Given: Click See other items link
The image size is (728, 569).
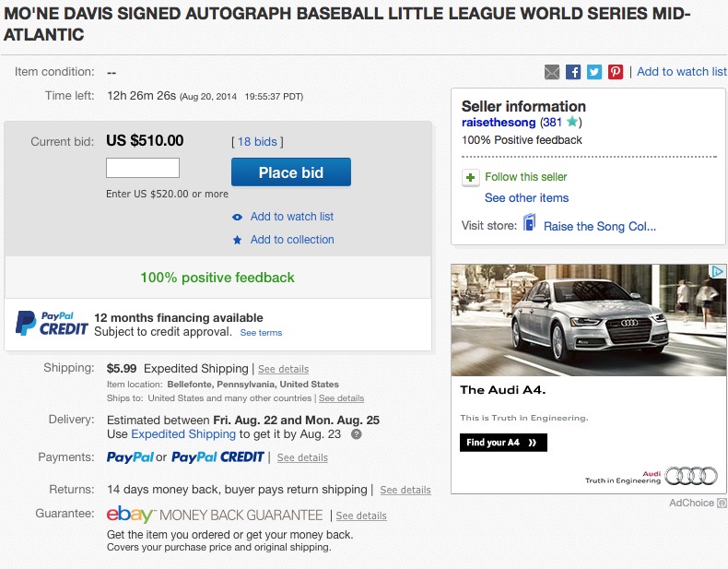Looking at the screenshot, I should [x=526, y=198].
